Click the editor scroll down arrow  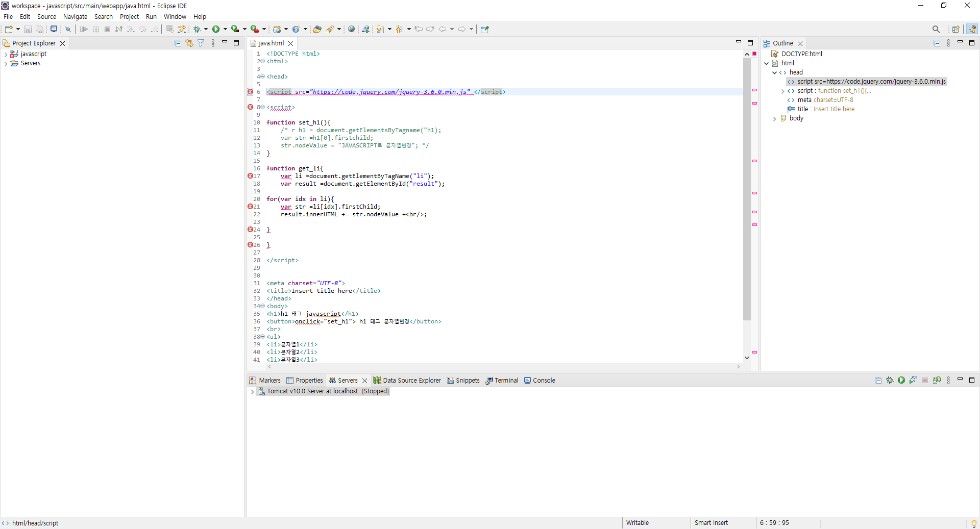(x=747, y=358)
